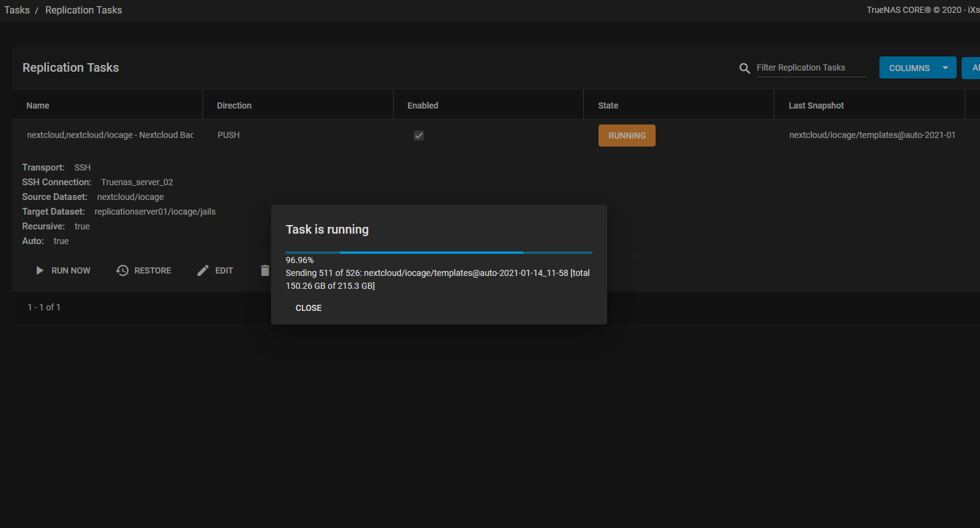Click the Restore history icon
The height and width of the screenshot is (528, 980).
point(123,270)
